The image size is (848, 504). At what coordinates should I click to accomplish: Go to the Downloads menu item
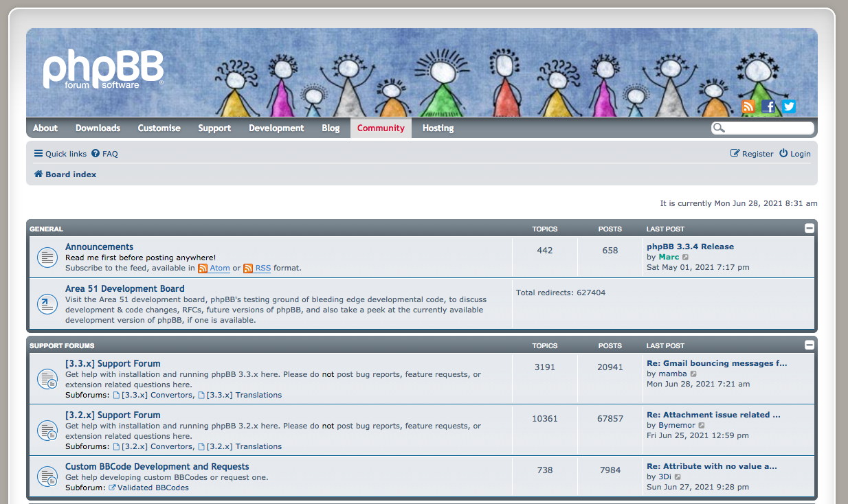[x=98, y=128]
